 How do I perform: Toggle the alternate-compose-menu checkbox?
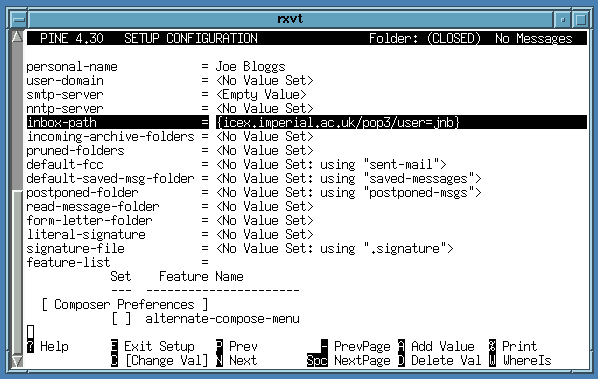[x=121, y=318]
